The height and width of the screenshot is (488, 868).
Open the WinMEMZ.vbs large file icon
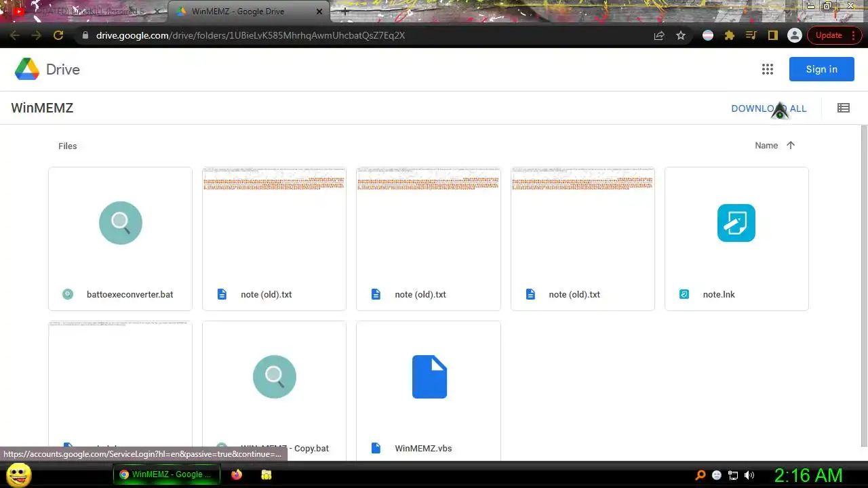429,377
